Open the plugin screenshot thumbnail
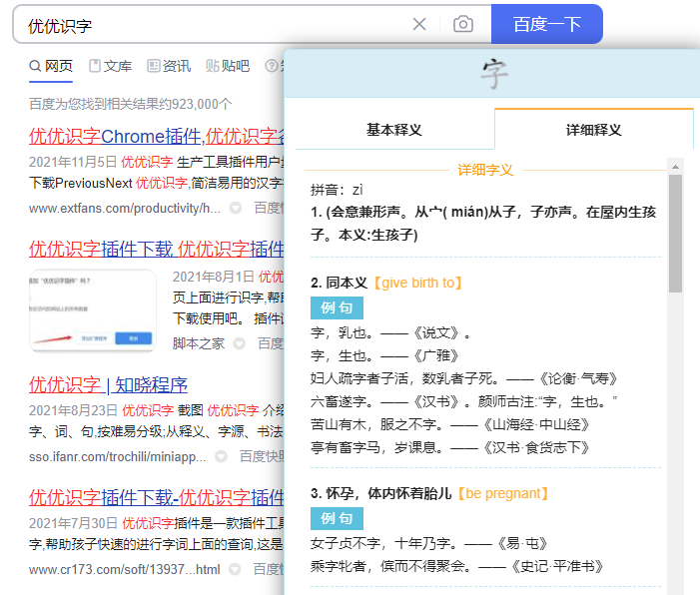 coord(93,310)
